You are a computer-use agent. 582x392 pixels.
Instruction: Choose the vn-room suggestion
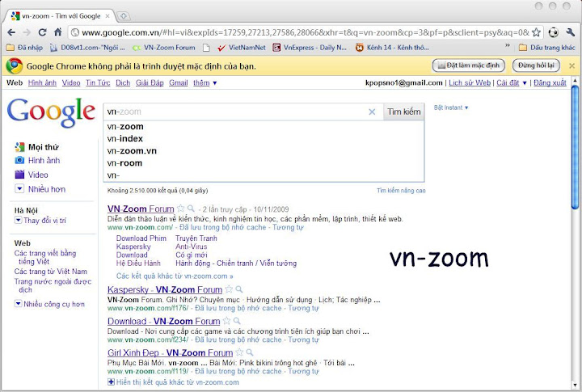point(264,163)
